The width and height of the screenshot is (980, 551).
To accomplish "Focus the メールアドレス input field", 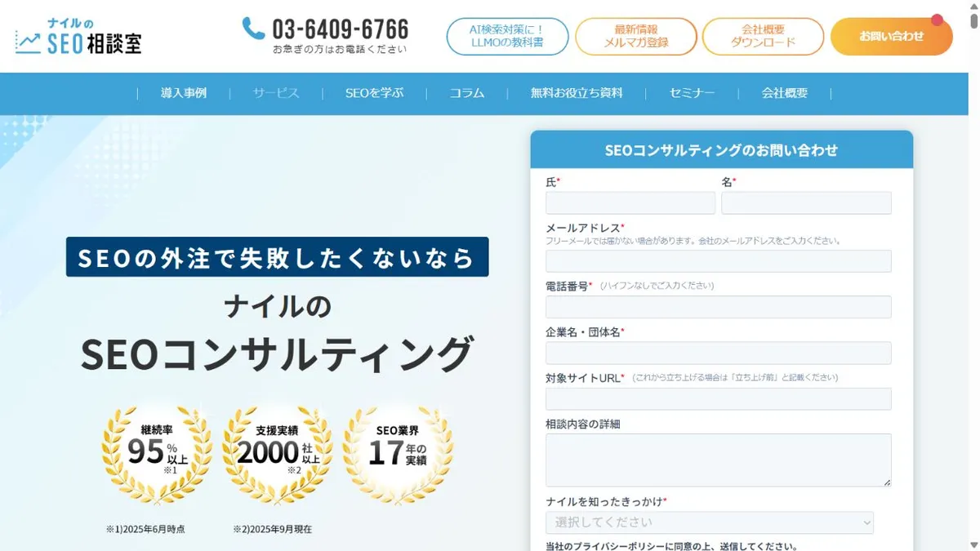I will 719,261.
